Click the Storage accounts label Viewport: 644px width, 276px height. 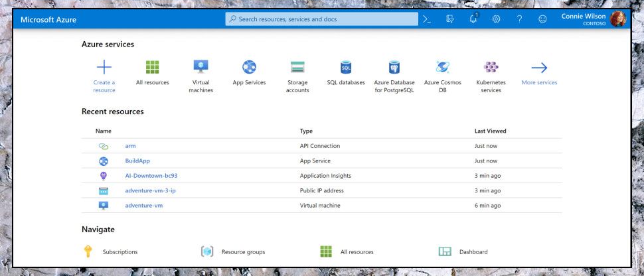point(297,86)
